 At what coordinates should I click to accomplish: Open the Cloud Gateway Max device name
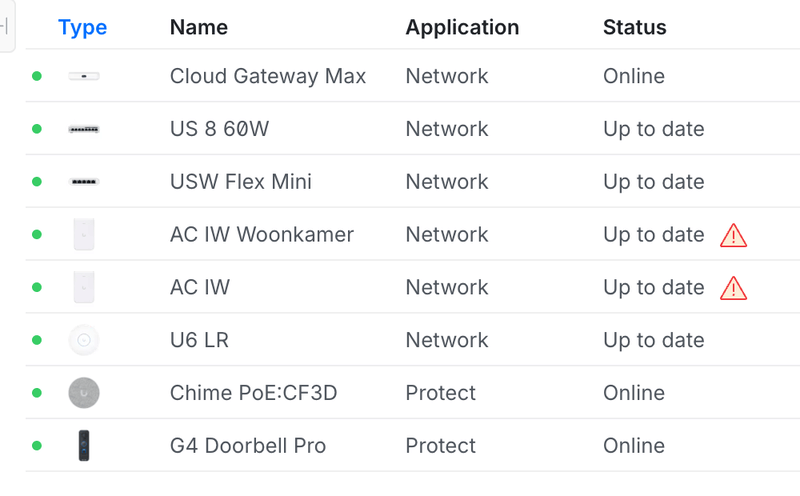pos(268,76)
